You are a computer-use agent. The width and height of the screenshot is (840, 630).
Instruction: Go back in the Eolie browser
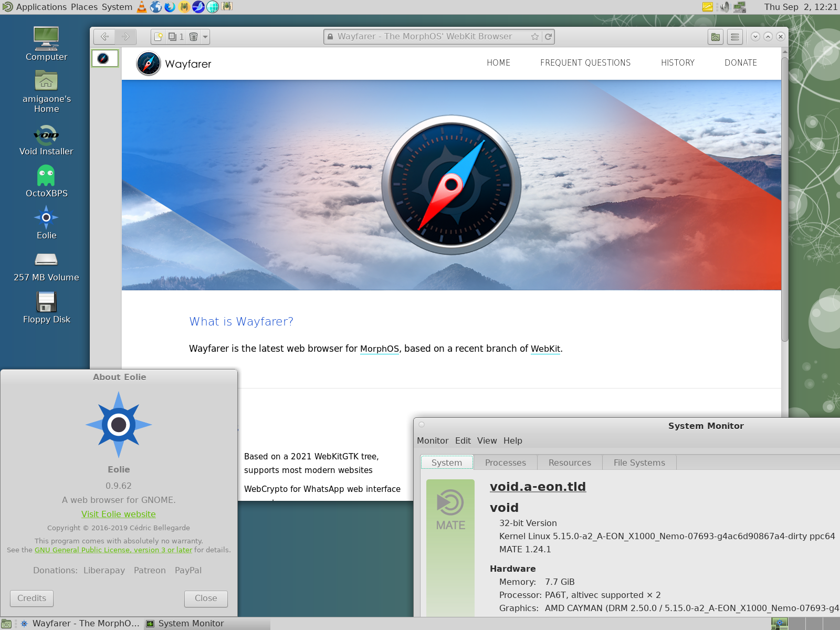click(104, 37)
